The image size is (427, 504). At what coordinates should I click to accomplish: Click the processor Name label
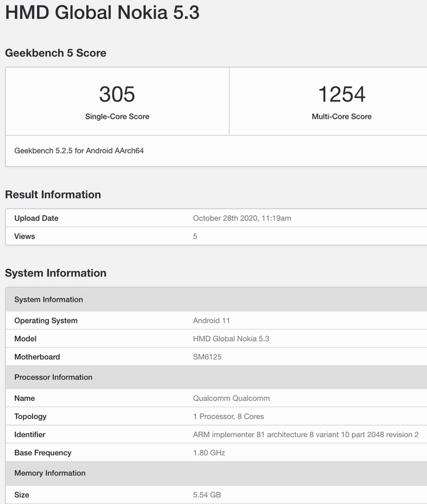(25, 399)
